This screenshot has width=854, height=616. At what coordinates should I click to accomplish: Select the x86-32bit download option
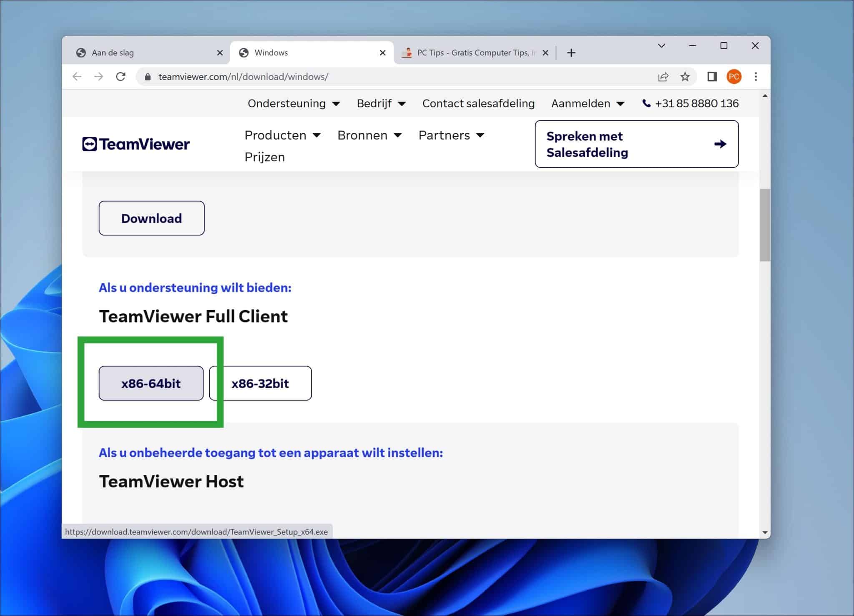click(260, 383)
